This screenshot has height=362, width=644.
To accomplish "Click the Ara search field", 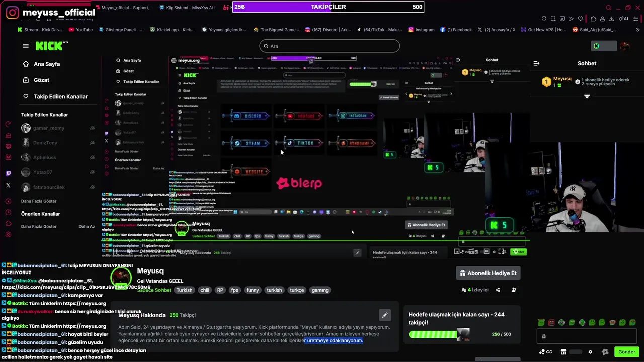I will pos(330,46).
